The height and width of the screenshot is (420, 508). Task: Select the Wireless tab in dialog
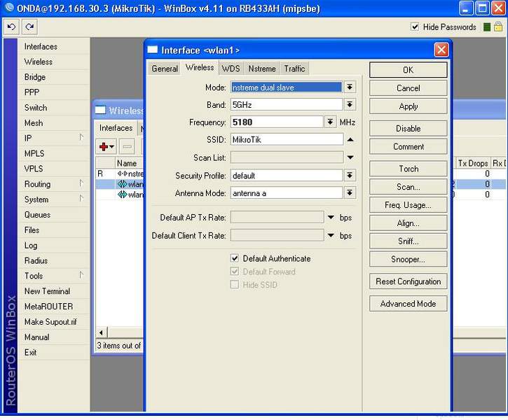click(x=200, y=67)
